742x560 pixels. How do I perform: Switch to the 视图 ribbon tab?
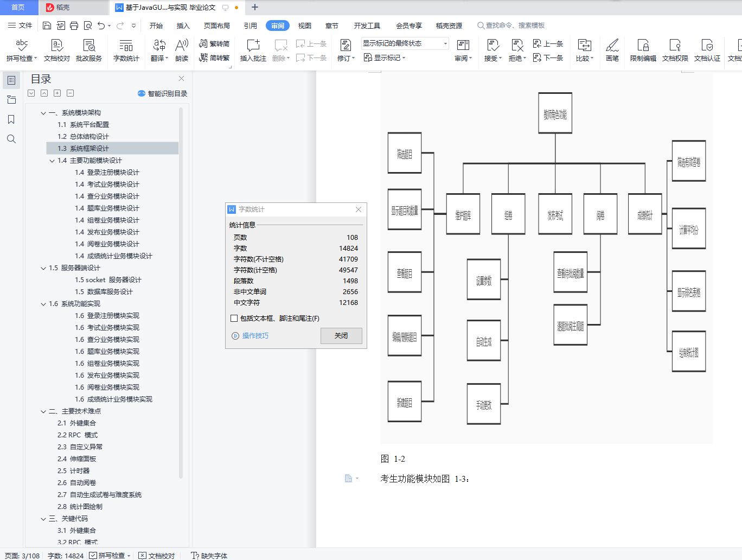[x=305, y=26]
